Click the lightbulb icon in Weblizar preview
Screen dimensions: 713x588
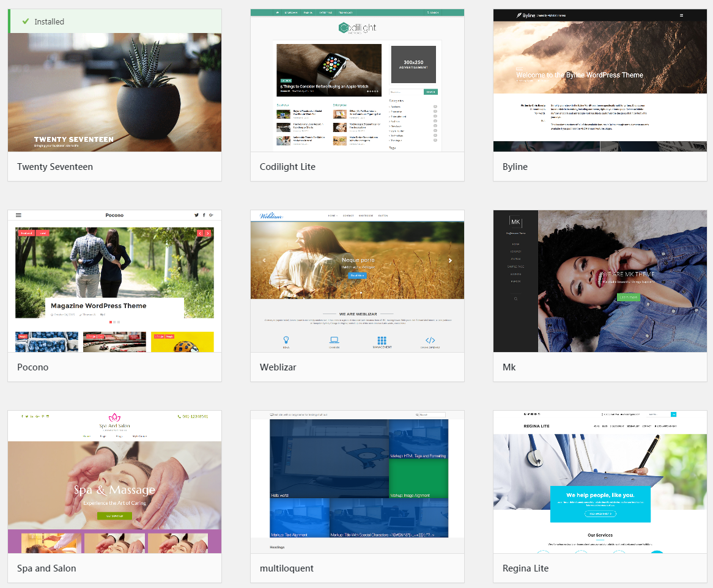click(x=286, y=340)
